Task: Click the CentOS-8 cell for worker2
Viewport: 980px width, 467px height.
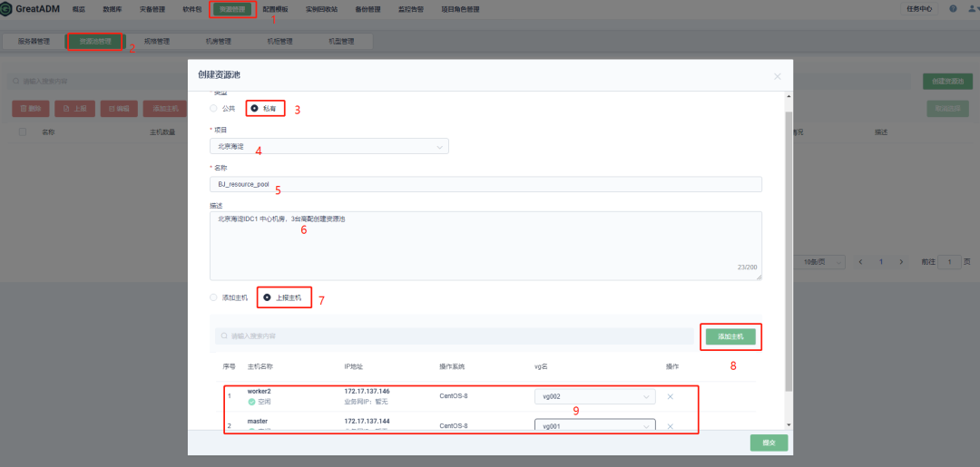Action: coord(454,396)
